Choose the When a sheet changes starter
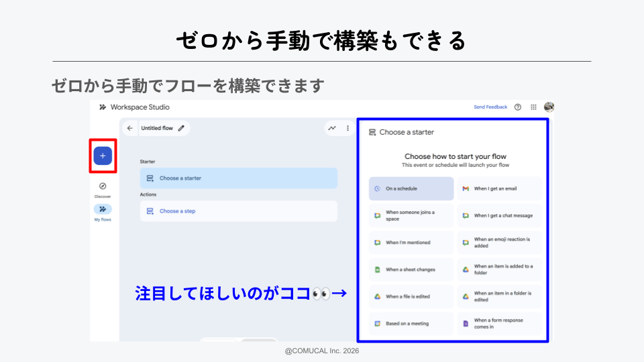Screen dimensions: 644x362 (x=411, y=269)
